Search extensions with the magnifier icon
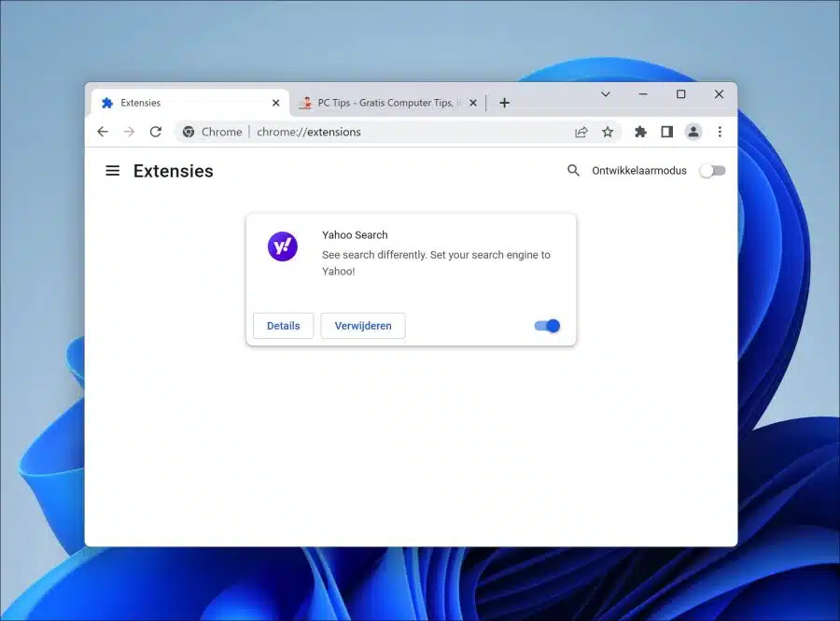Image resolution: width=840 pixels, height=621 pixels. tap(573, 170)
